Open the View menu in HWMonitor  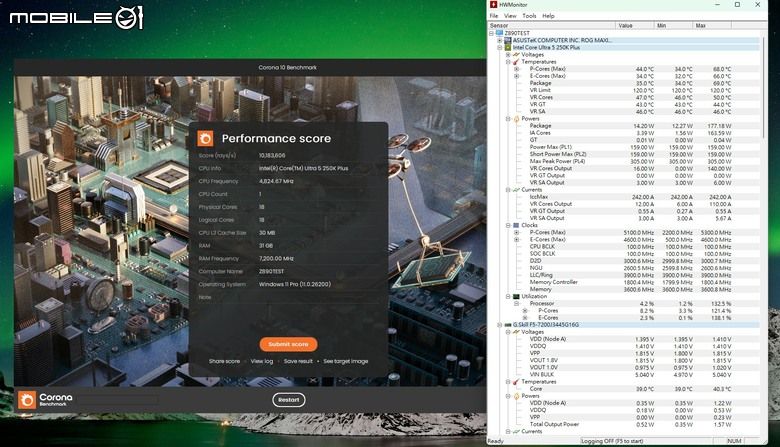tap(510, 16)
